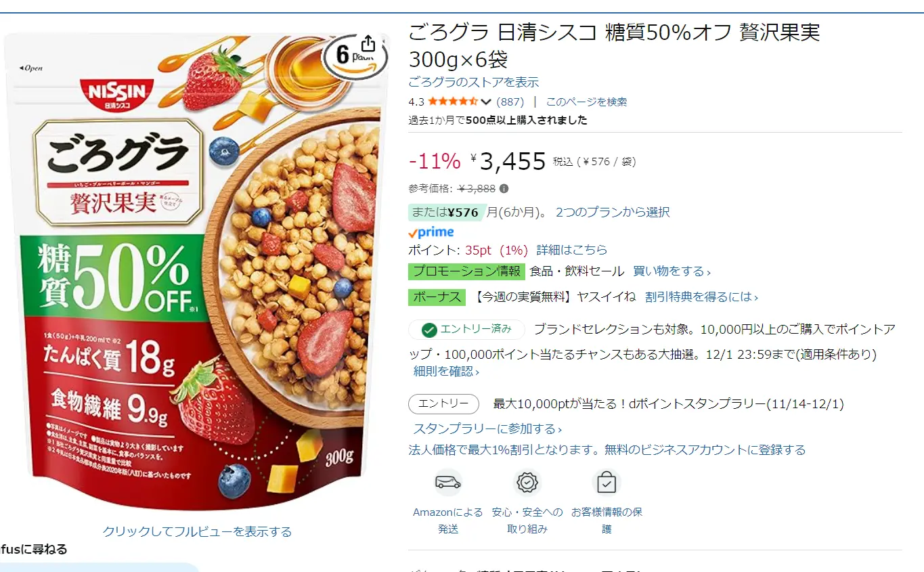The width and height of the screenshot is (924, 572).
Task: Click the Prime logo badge
Action: pos(431,232)
